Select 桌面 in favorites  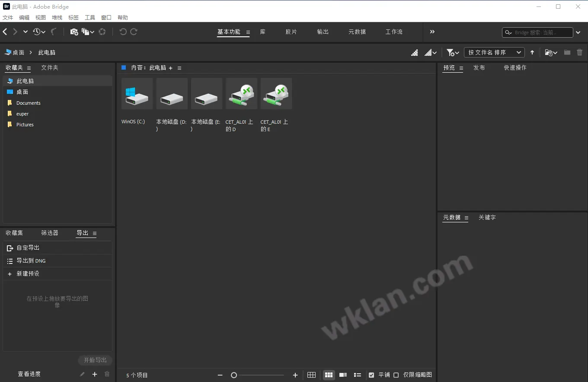[58, 92]
